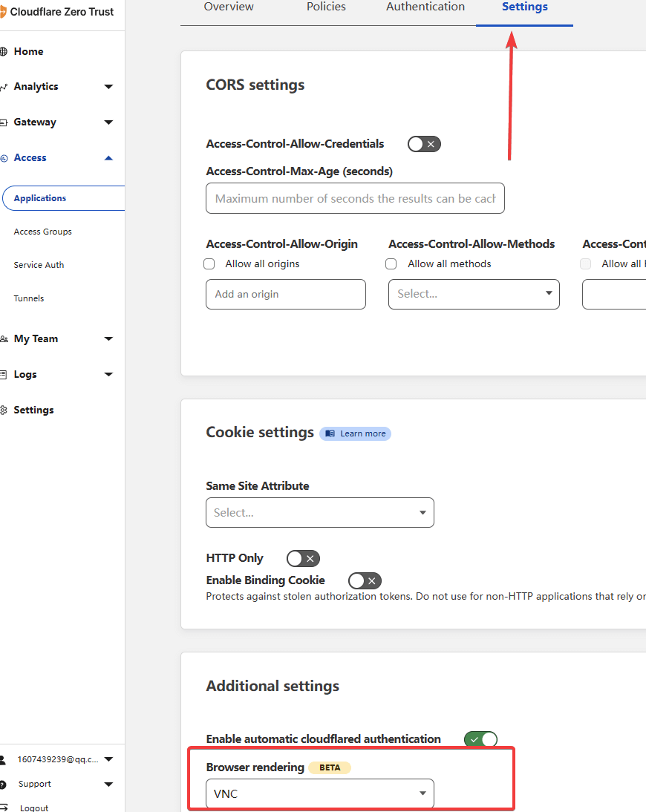The height and width of the screenshot is (812, 646).
Task: Open Access Groups in the sidebar
Action: 43,232
